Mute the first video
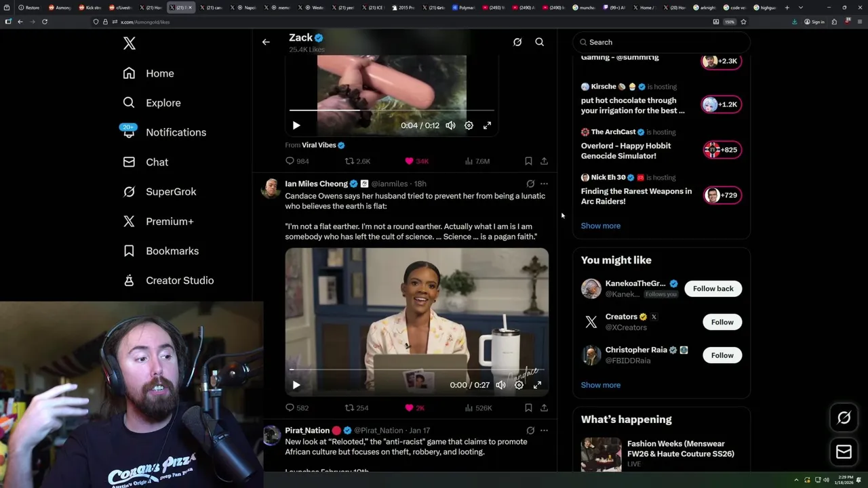The image size is (868, 488). pyautogui.click(x=450, y=125)
